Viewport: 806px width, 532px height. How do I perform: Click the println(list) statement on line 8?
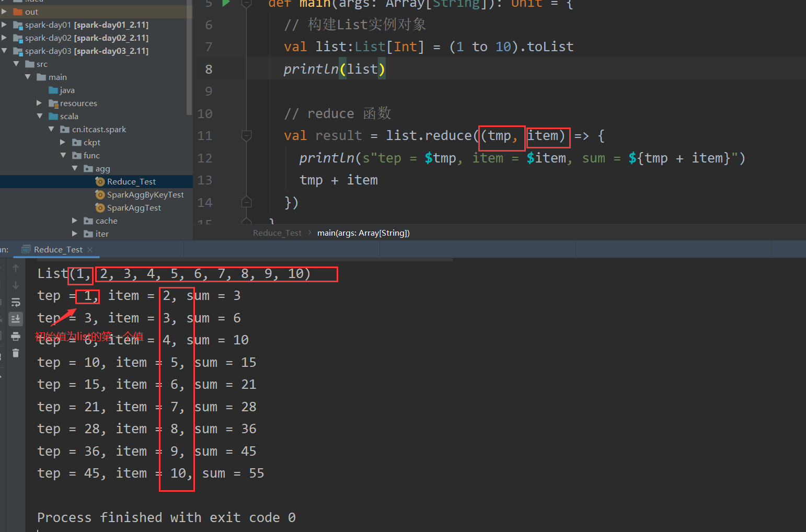[x=335, y=69]
